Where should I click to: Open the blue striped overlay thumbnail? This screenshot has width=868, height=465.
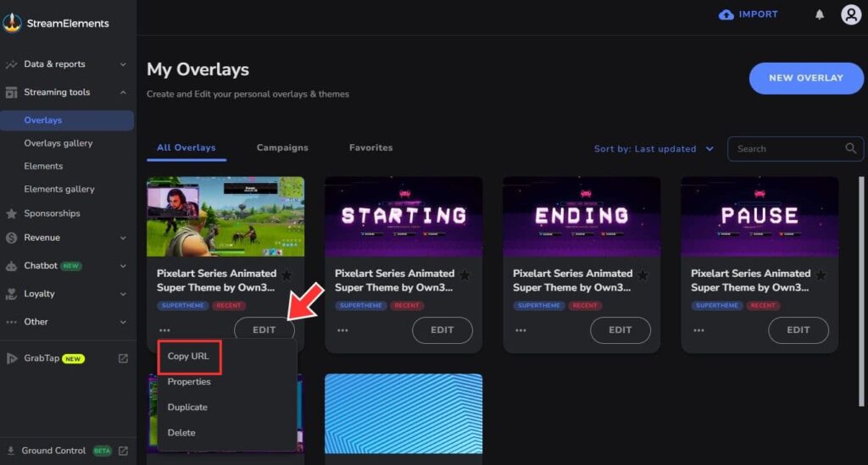(403, 413)
